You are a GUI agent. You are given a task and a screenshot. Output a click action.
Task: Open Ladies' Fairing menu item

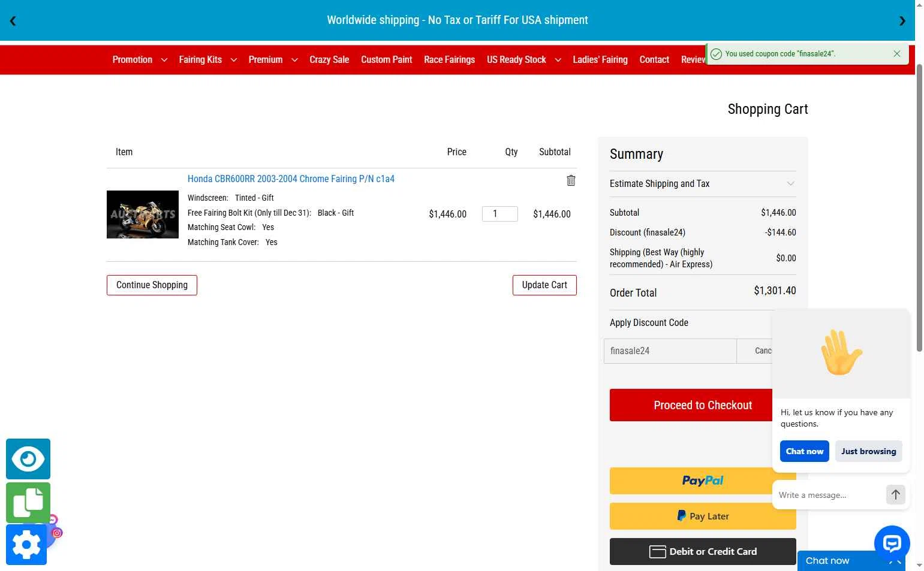point(600,60)
